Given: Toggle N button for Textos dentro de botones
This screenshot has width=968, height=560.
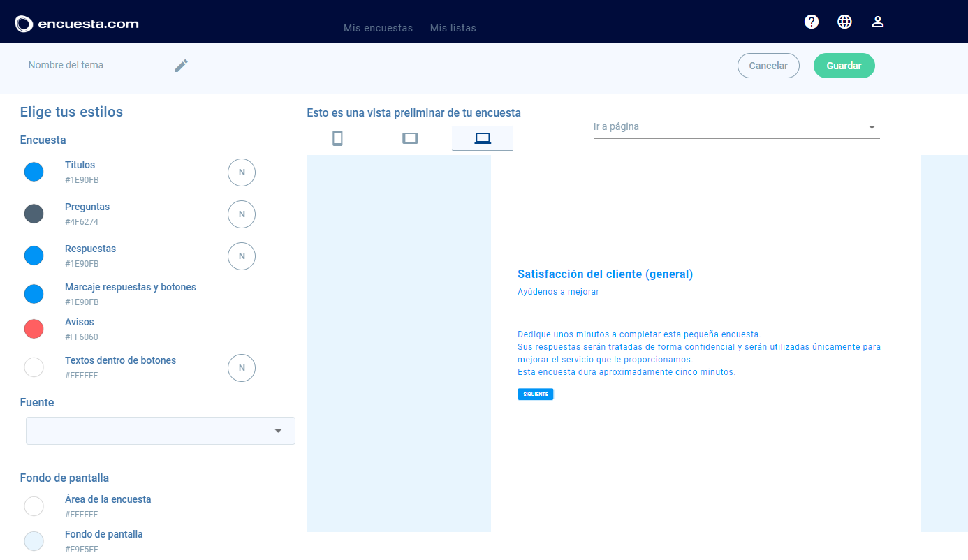Looking at the screenshot, I should [242, 368].
